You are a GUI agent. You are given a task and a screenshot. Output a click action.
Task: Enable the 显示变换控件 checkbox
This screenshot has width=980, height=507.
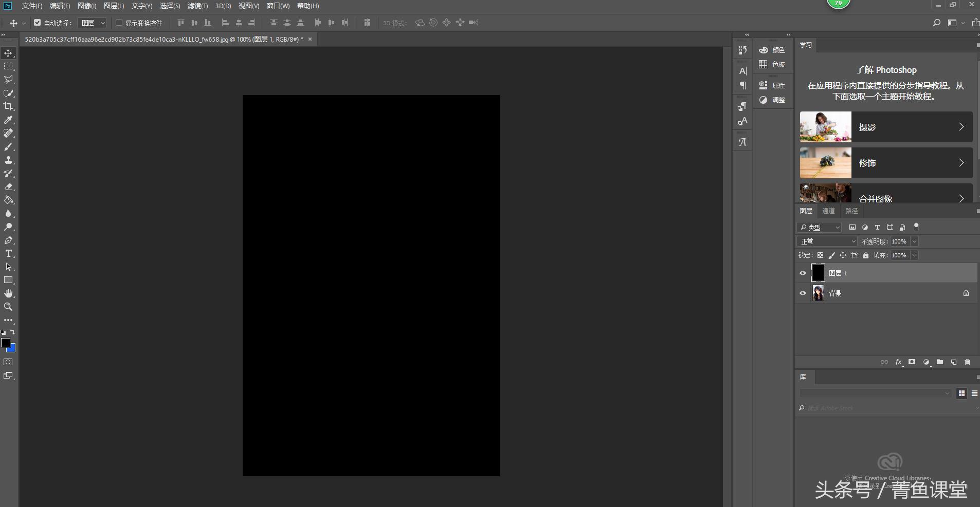[119, 23]
